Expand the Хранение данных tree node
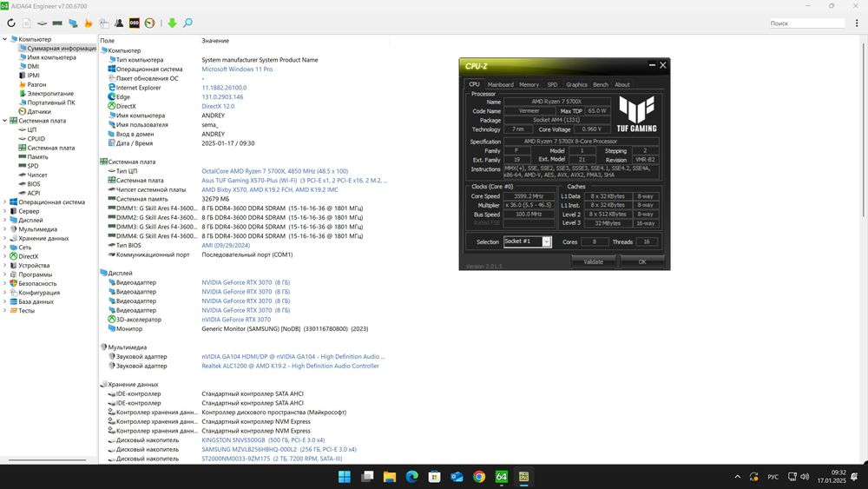The width and height of the screenshot is (868, 489). coord(5,238)
